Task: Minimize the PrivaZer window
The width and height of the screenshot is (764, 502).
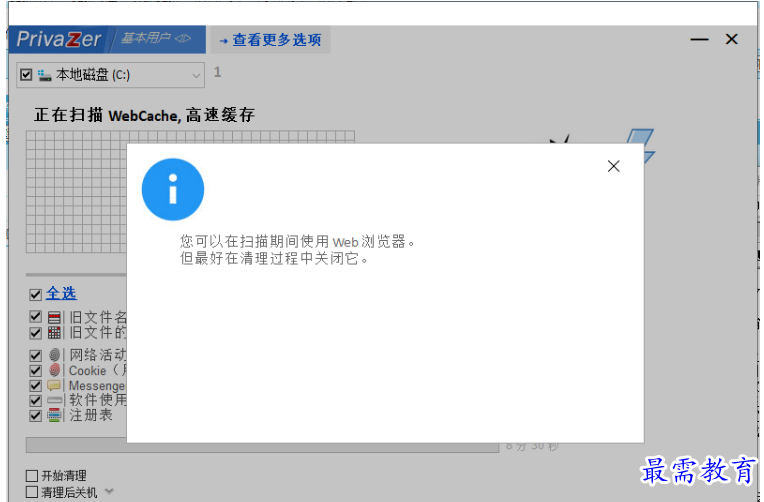Action: (x=699, y=39)
